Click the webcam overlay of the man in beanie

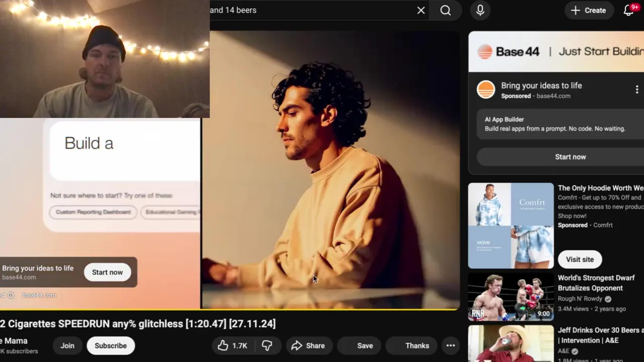[x=105, y=59]
